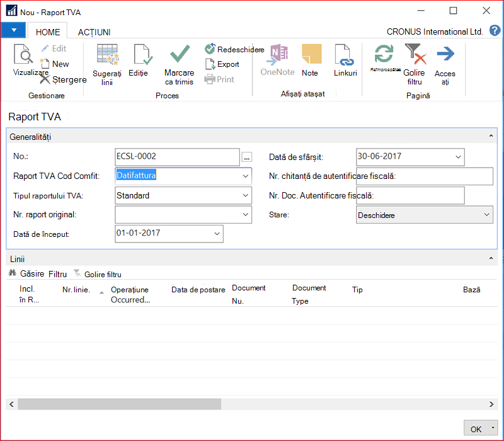Expand the Tipul raportului TVA dropdown
The width and height of the screenshot is (504, 441).
pos(246,195)
